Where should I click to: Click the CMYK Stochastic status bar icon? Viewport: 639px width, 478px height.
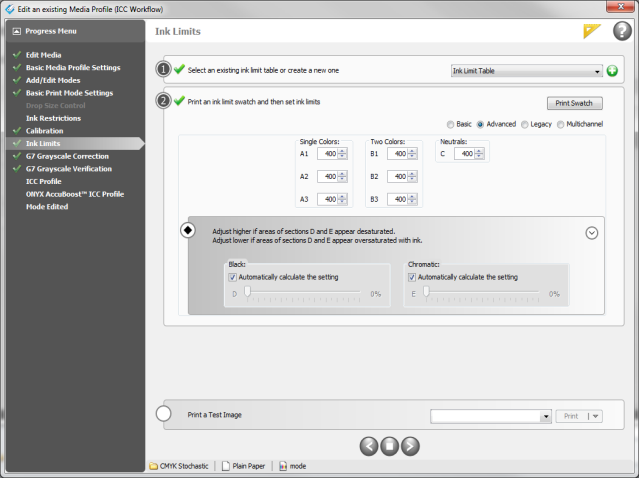pos(154,466)
